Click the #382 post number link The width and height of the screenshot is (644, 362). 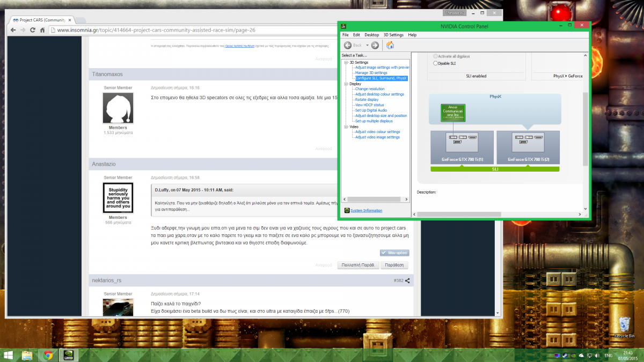[x=398, y=280]
